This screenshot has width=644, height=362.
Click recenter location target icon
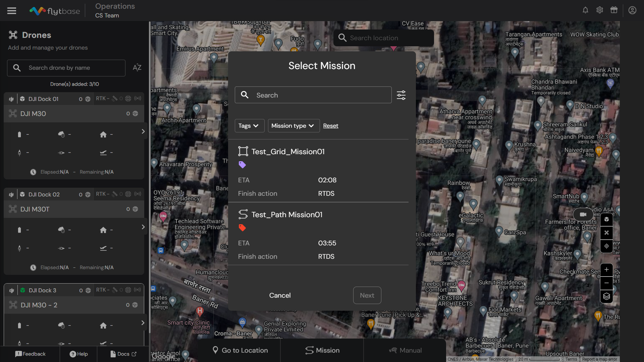[606, 246]
